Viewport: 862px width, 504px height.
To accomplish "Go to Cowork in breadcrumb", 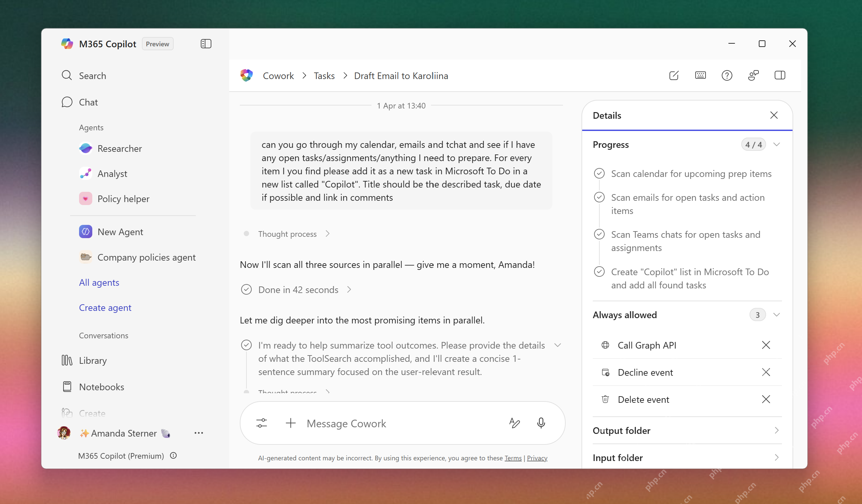I will pyautogui.click(x=278, y=75).
